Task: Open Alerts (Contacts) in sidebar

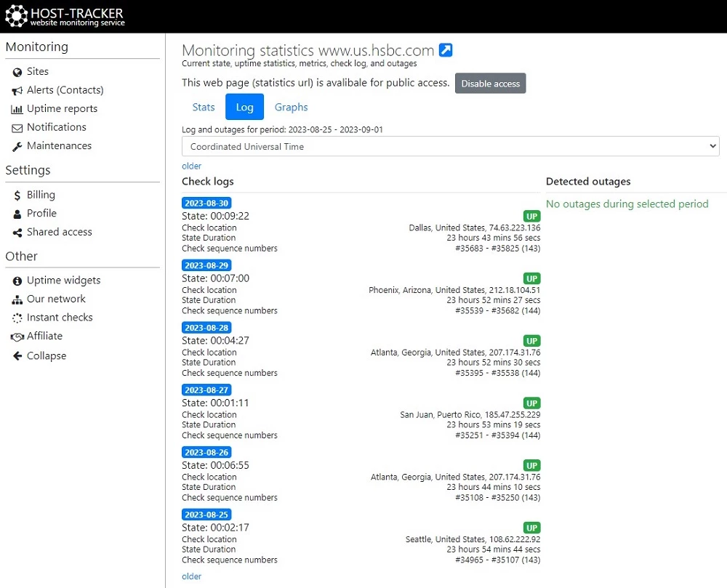Action: 65,90
